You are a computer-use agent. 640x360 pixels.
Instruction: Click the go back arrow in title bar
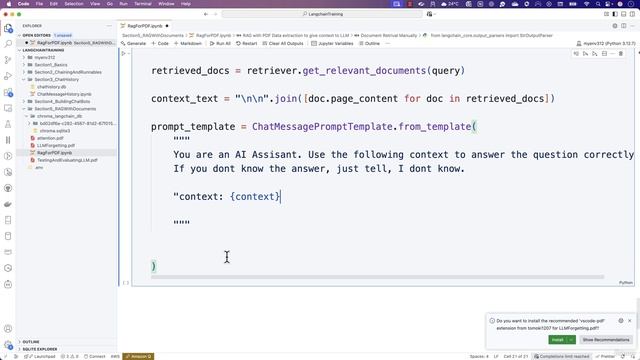[x=206, y=14]
